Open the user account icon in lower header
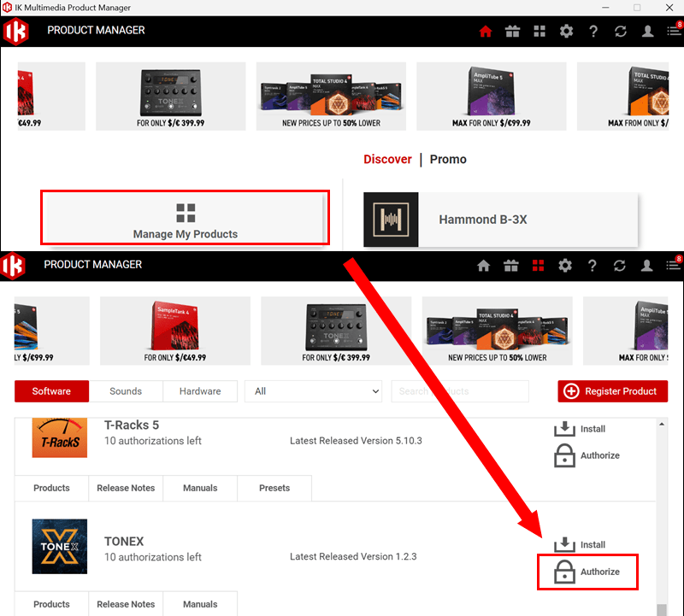This screenshot has height=616, width=684. click(646, 266)
